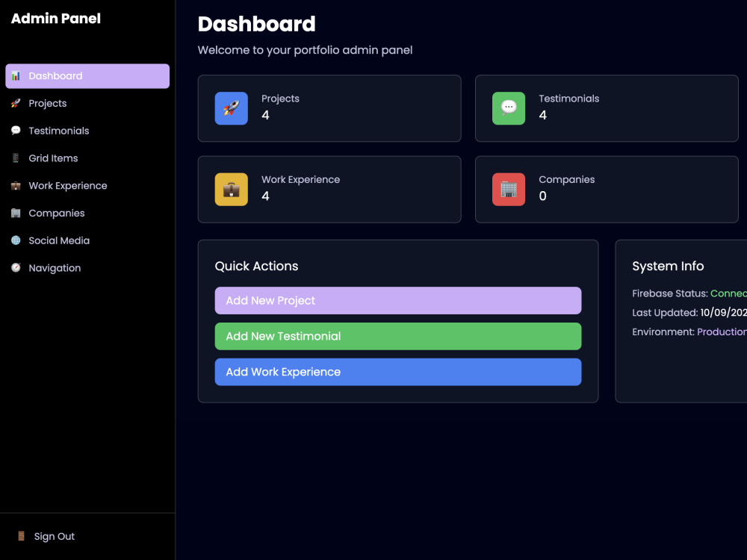Click the briefcase icon beside Work Experience in sidebar
The width and height of the screenshot is (747, 560).
[16, 186]
